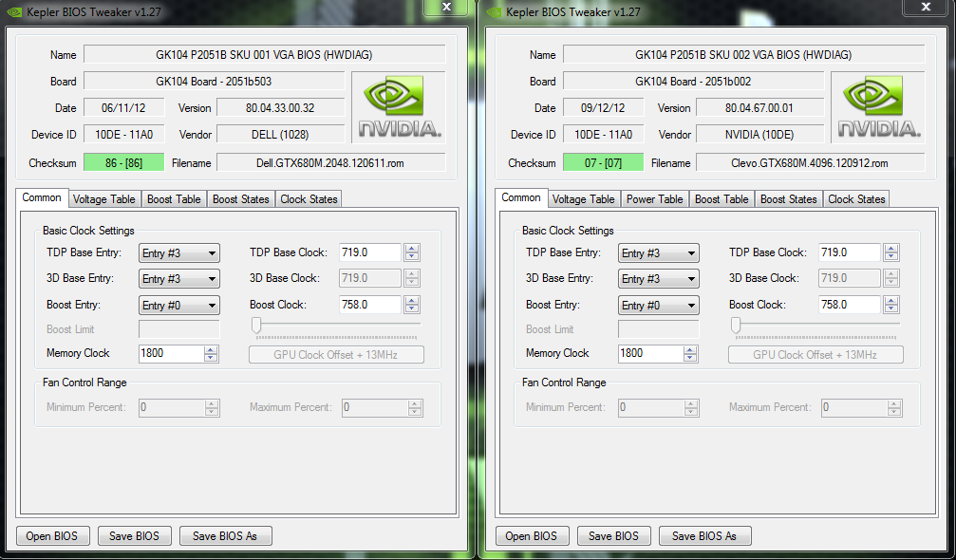Click the left window title bar app icon
Image resolution: width=956 pixels, height=560 pixels.
coord(14,12)
